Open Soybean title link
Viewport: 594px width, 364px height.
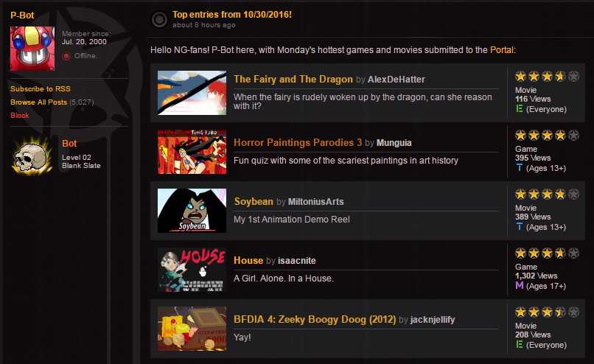254,201
